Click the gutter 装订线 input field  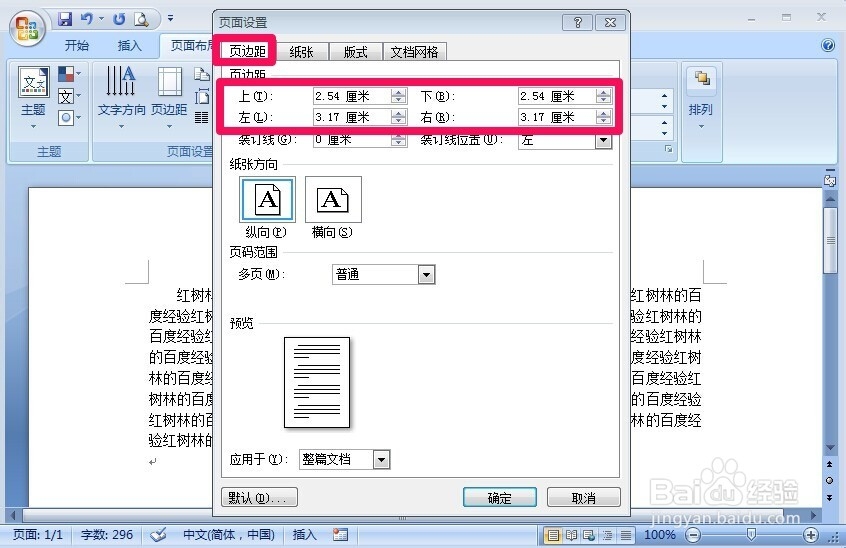pos(352,140)
